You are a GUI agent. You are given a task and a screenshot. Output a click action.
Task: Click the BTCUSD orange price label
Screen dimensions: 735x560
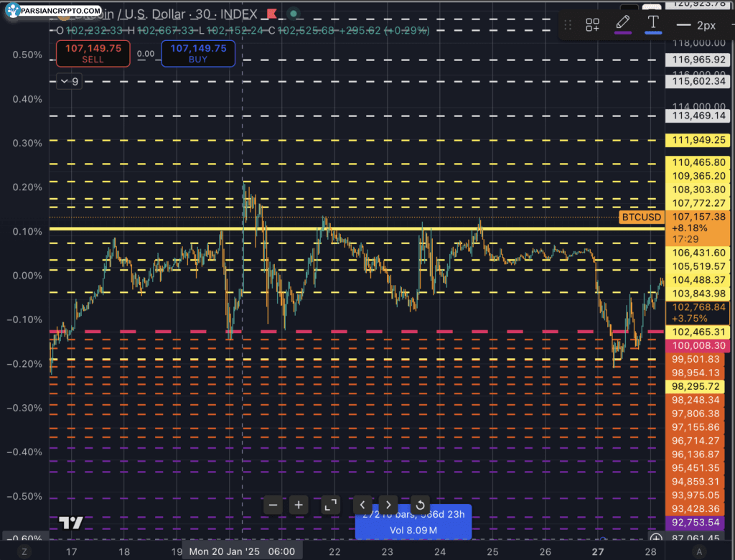641,217
